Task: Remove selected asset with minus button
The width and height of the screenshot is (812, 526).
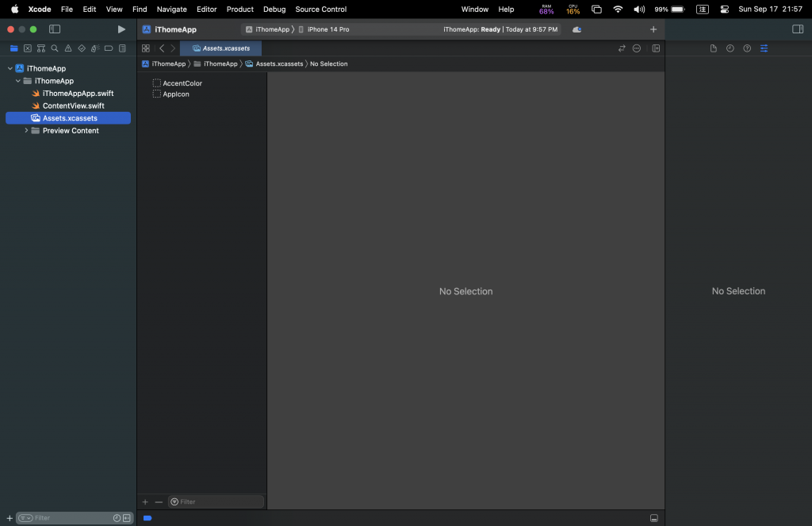Action: coord(159,501)
